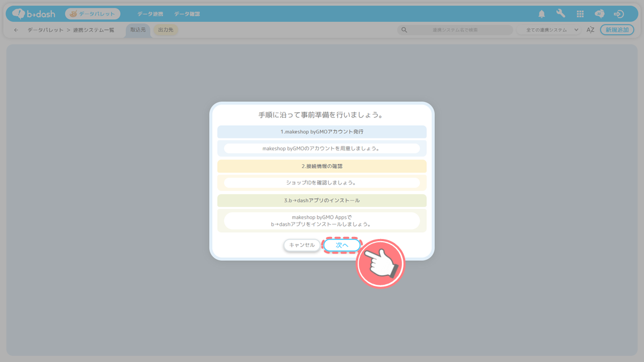Switch to the 出力先 tab
Viewport: 644px width, 362px height.
pyautogui.click(x=166, y=30)
